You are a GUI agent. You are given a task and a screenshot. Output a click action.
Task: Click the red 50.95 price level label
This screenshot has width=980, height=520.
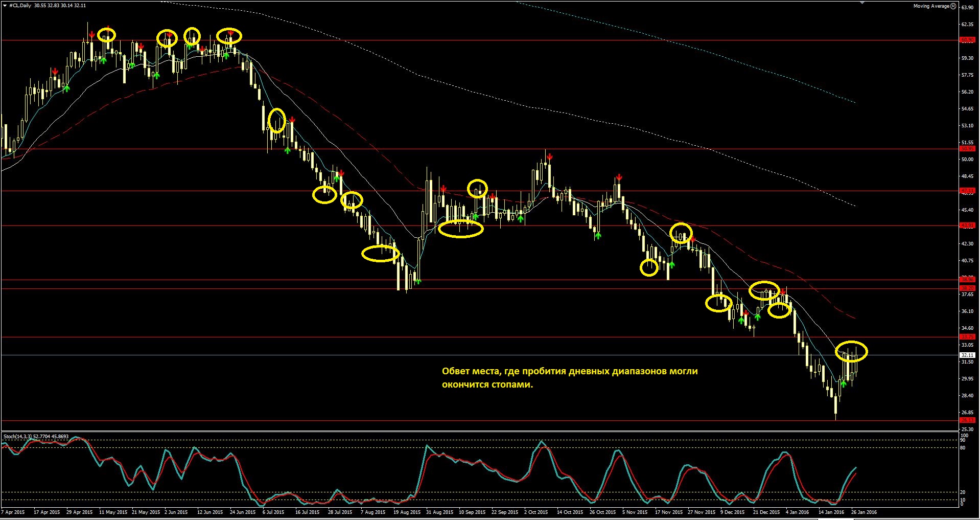pos(968,149)
